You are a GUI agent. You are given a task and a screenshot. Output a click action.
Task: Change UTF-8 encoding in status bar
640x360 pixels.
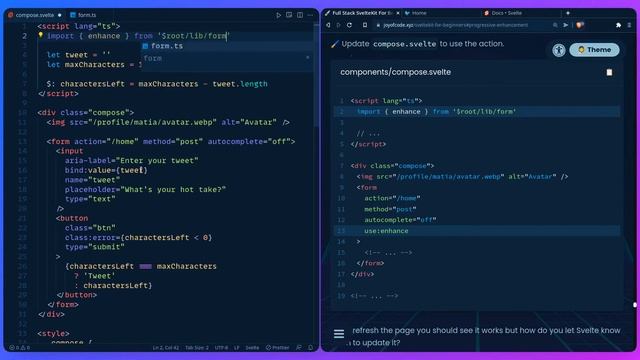point(221,348)
